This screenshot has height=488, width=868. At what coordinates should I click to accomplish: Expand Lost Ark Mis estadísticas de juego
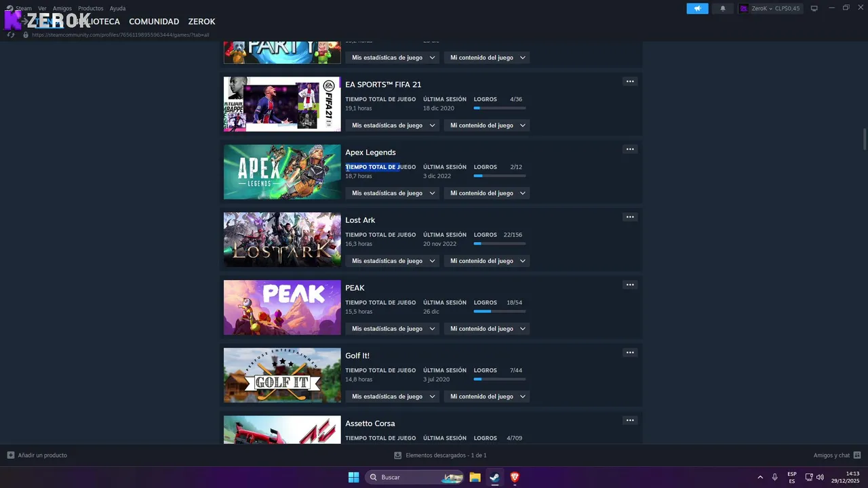click(x=392, y=261)
